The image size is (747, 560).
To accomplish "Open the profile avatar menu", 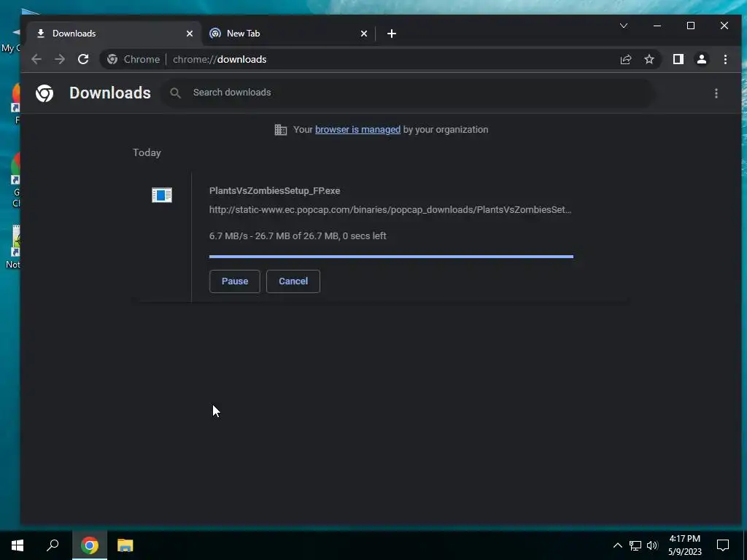I will coord(702,59).
